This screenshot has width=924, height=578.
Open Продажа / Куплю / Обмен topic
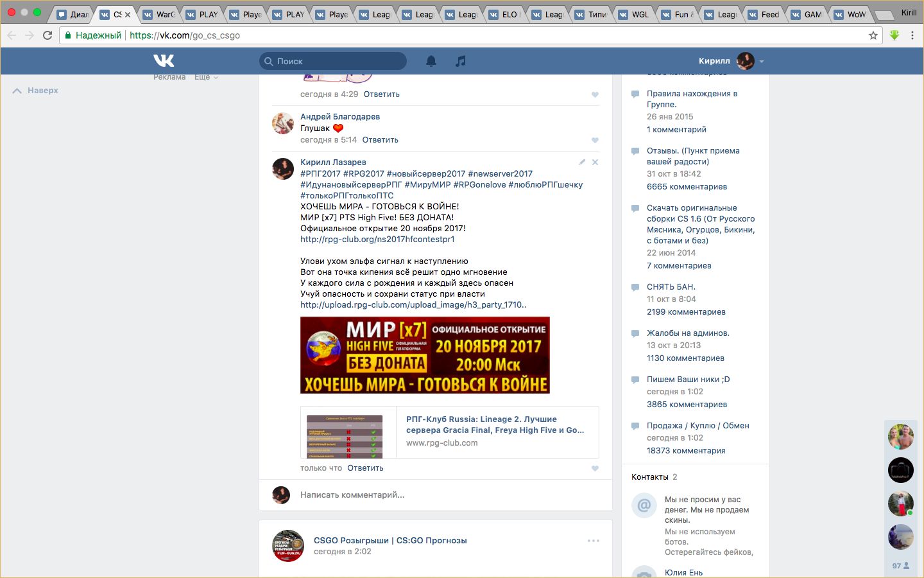tap(698, 426)
